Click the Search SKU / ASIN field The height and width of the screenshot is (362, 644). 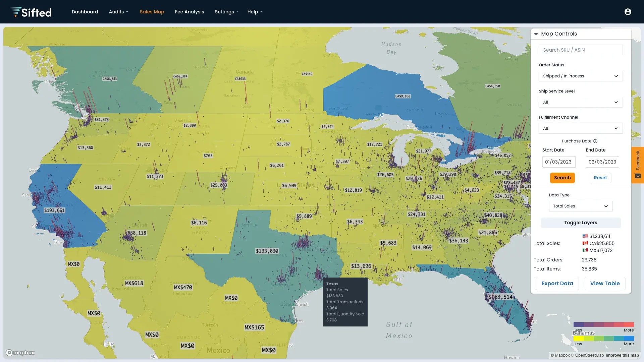pos(581,50)
